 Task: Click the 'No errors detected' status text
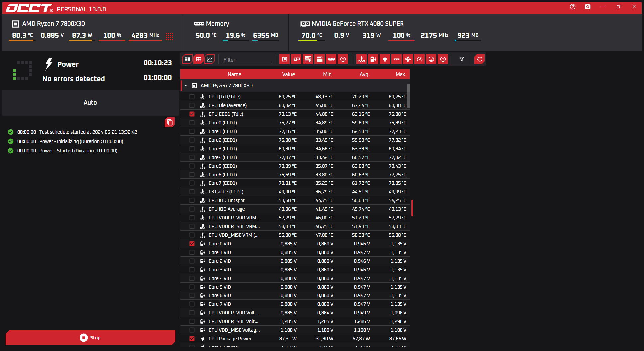click(x=74, y=79)
